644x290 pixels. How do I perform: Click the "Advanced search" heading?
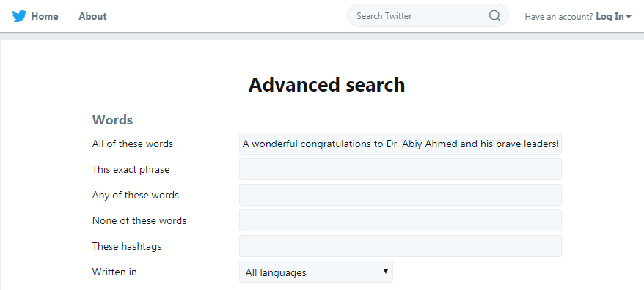pos(326,85)
